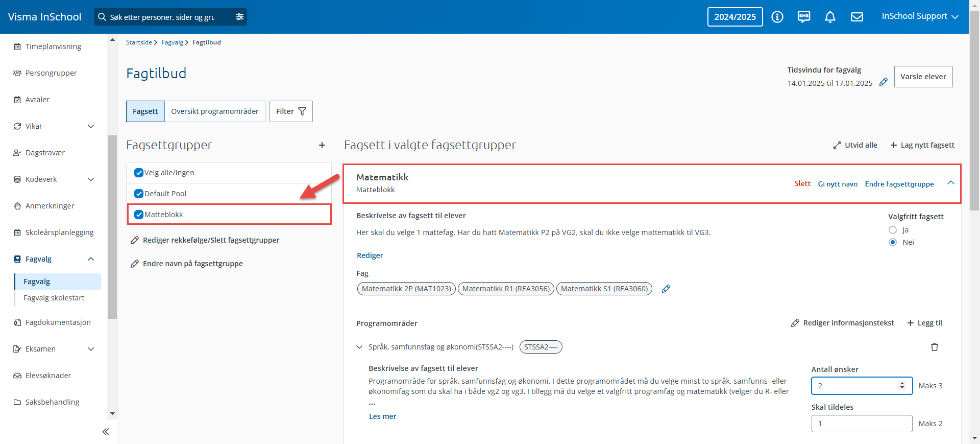This screenshot has width=980, height=444.
Task: Click Utvid alle
Action: pyautogui.click(x=855, y=145)
